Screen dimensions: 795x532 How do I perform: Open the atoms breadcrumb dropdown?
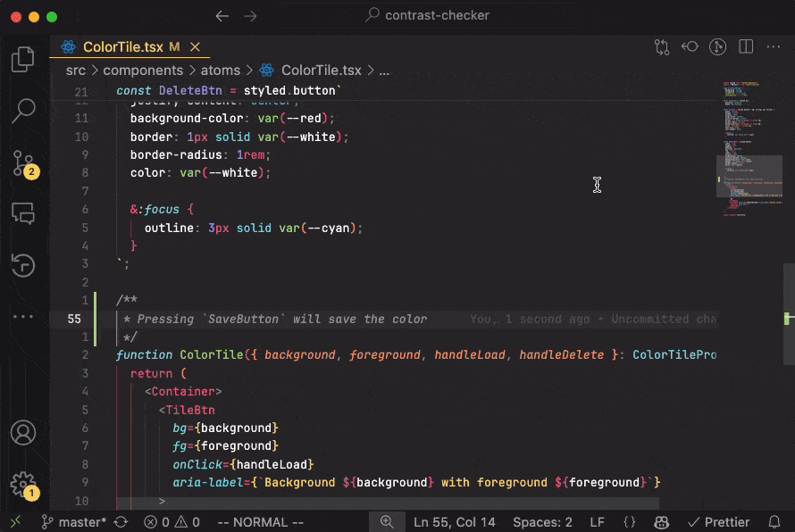[x=222, y=70]
